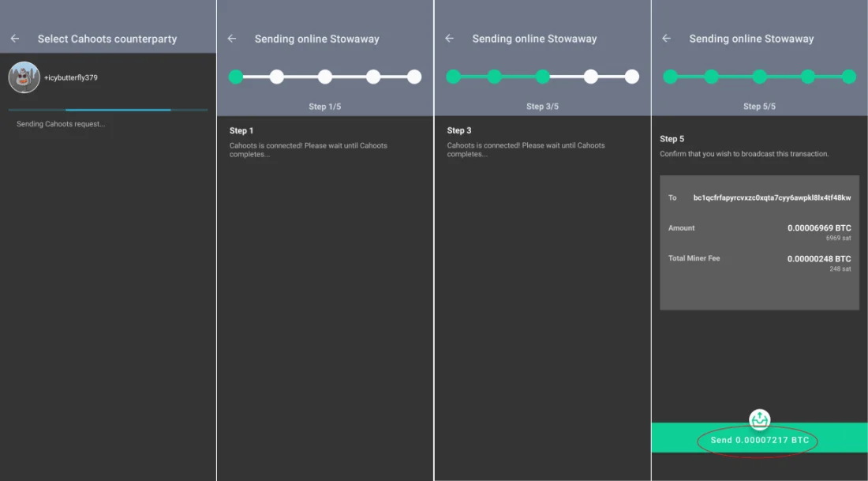Tap second white step dot on Step 1/5
This screenshot has width=868, height=481.
point(325,77)
